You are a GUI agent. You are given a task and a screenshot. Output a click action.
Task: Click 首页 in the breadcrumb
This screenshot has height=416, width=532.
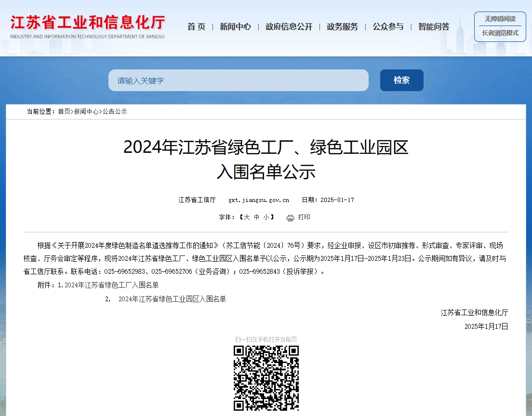(x=64, y=111)
